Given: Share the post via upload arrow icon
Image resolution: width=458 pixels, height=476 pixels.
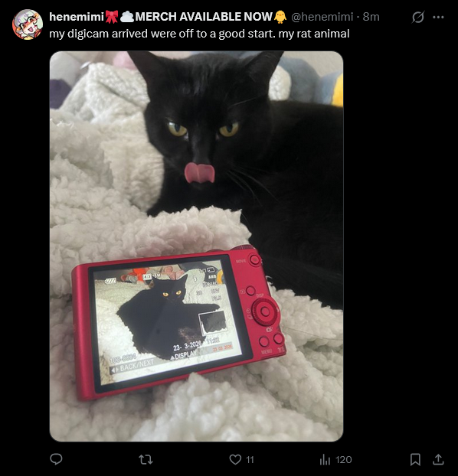Looking at the screenshot, I should [x=438, y=460].
